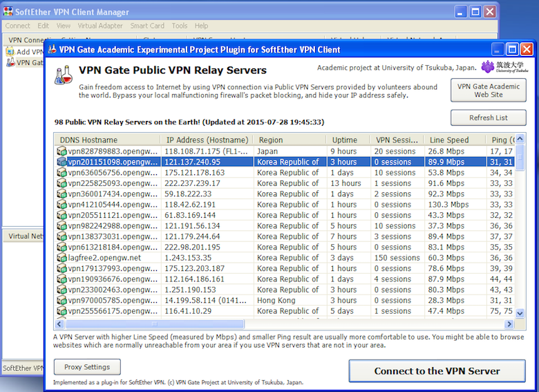Click VPN Gate flask icon in Client Manager list
This screenshot has width=539, height=392.
tap(10, 62)
